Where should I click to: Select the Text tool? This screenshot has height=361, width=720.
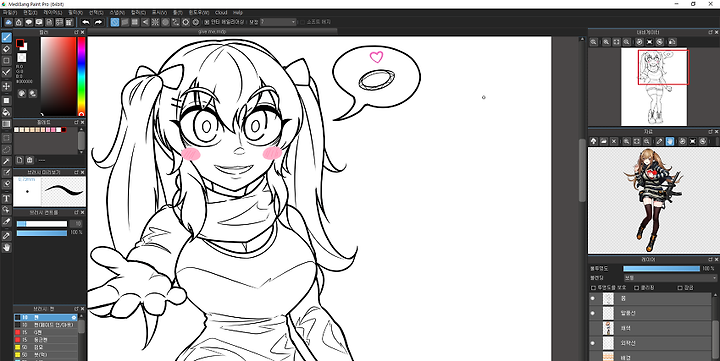tap(6, 198)
